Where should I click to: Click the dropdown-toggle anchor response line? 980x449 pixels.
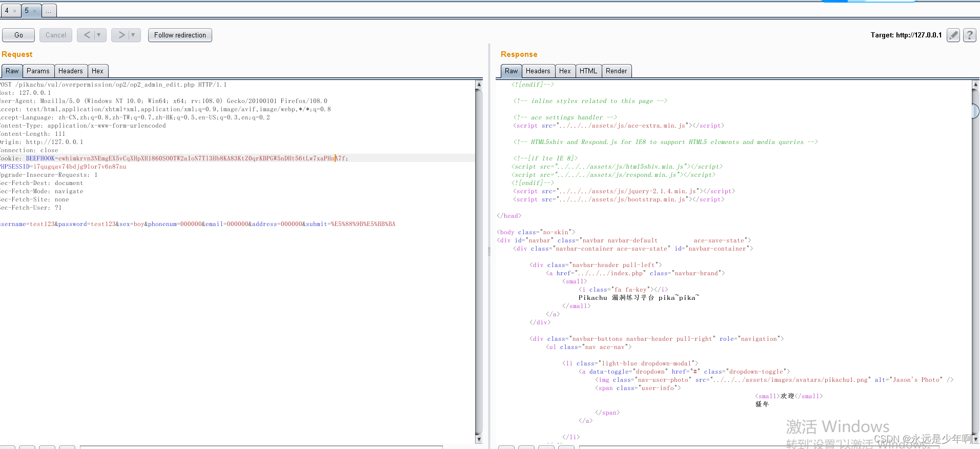coord(684,372)
